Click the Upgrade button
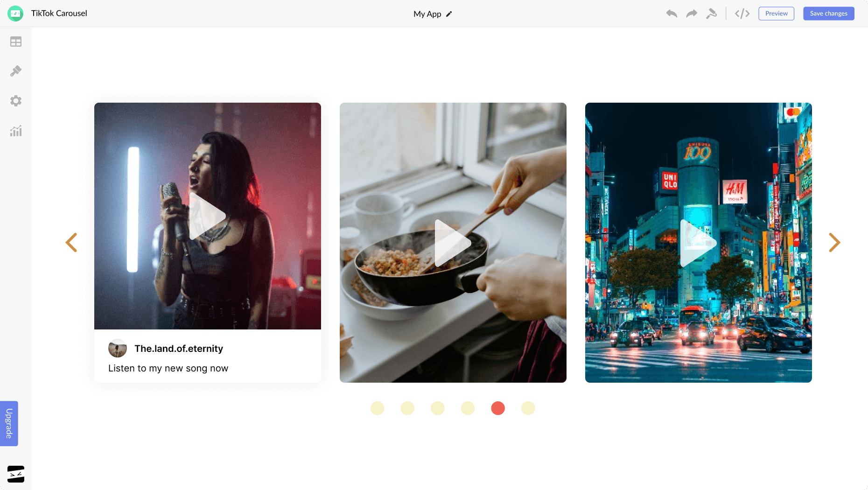Viewport: 868px width, 490px height. coord(9,423)
